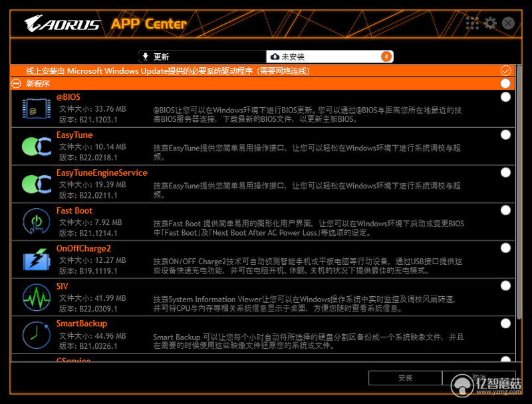
Task: Click the EasyTuneEngineService app icon
Action: point(37,184)
